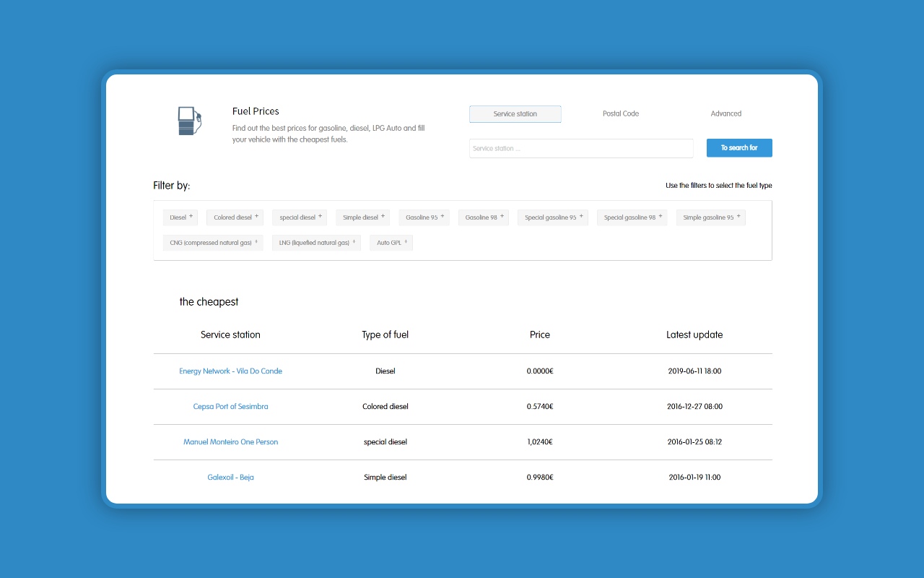Add the Simple diesel filter

click(362, 217)
